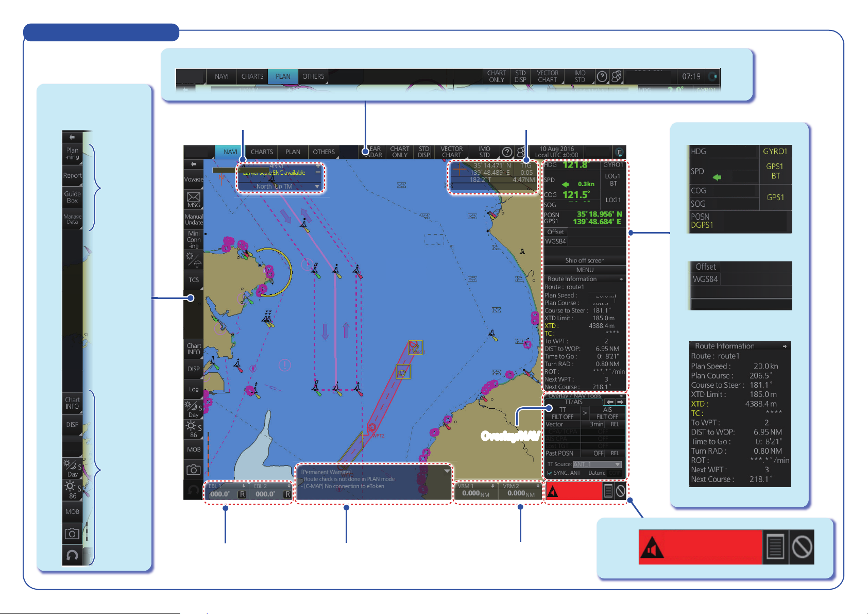The width and height of the screenshot is (868, 614).
Task: Click the MOB button in main sidebar
Action: 194,450
